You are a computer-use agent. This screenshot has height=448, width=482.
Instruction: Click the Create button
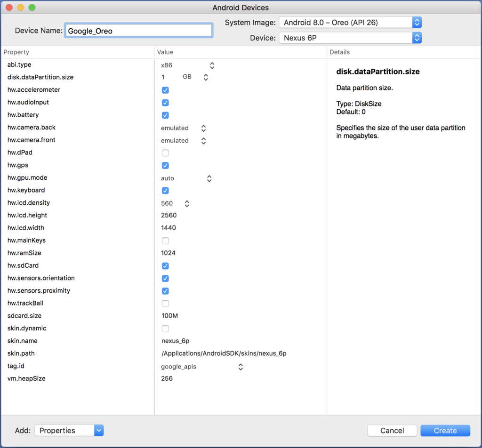click(445, 431)
